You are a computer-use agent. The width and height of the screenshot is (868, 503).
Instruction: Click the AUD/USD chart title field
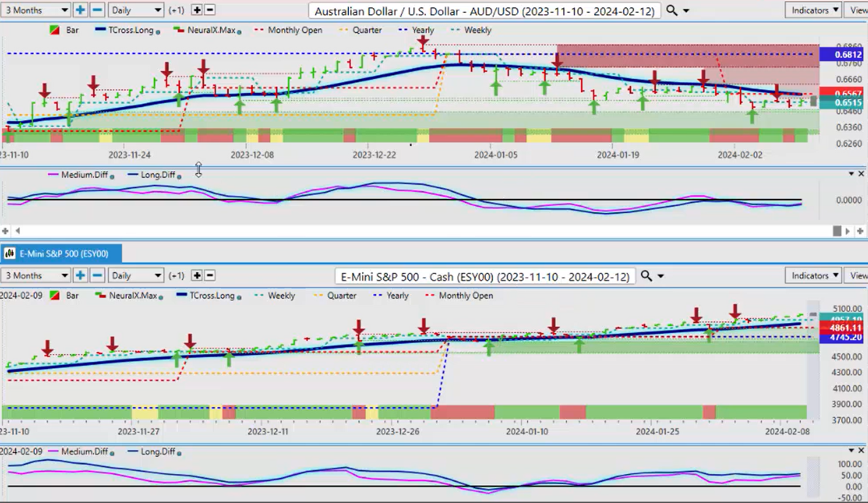click(x=484, y=10)
